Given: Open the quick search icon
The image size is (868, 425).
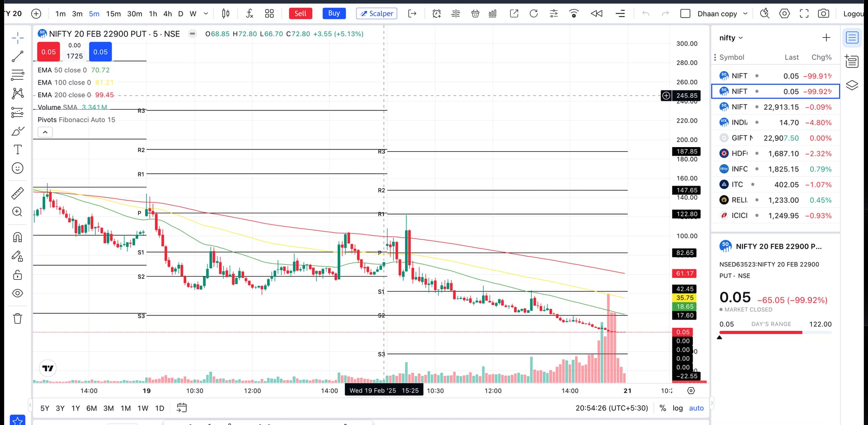Looking at the screenshot, I should [764, 14].
